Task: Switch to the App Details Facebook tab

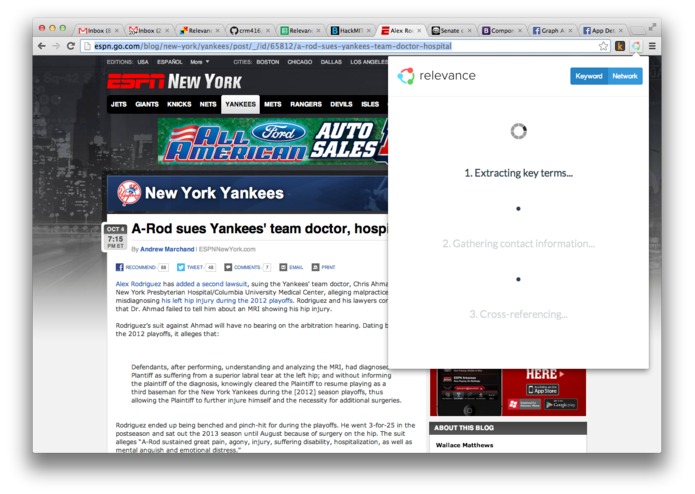Action: (x=604, y=31)
